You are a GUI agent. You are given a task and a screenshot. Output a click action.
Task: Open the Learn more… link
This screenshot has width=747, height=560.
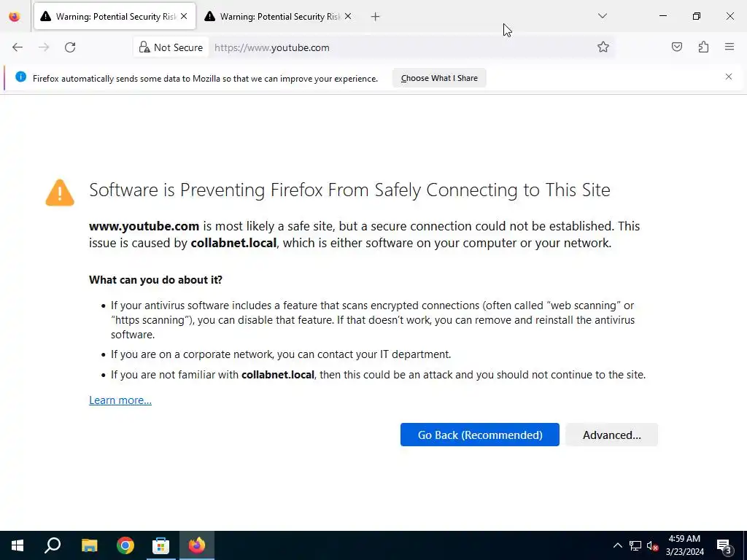(x=120, y=400)
